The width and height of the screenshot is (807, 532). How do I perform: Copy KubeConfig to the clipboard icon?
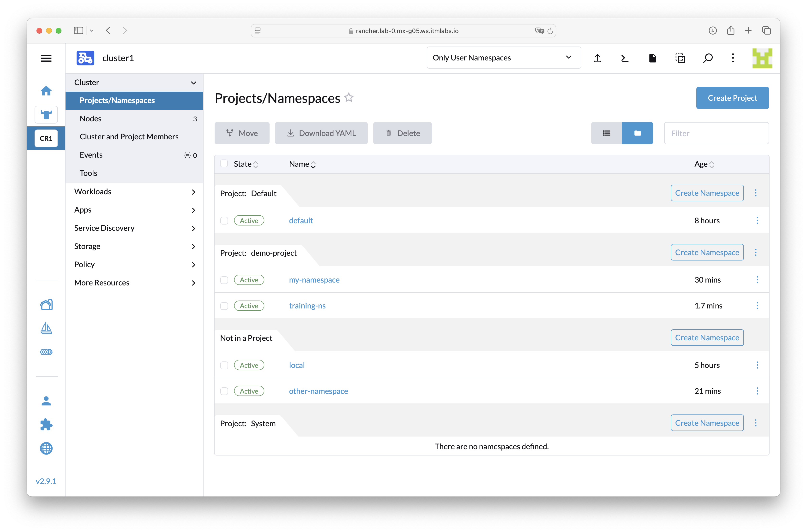tap(680, 58)
